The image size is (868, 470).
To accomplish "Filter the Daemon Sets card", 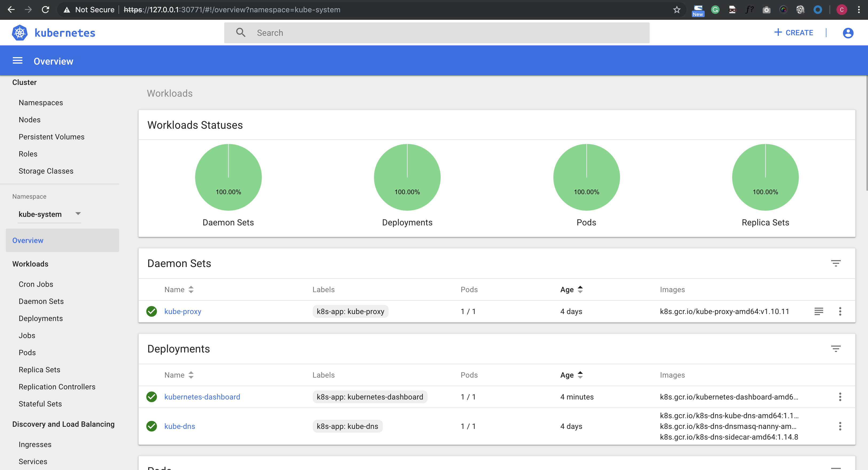I will pos(836,263).
